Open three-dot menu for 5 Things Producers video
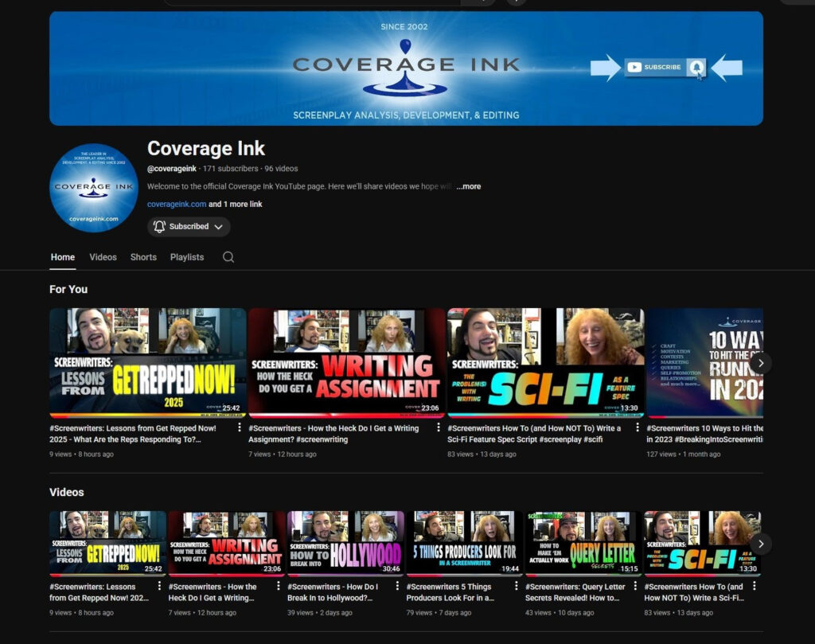 click(x=516, y=587)
